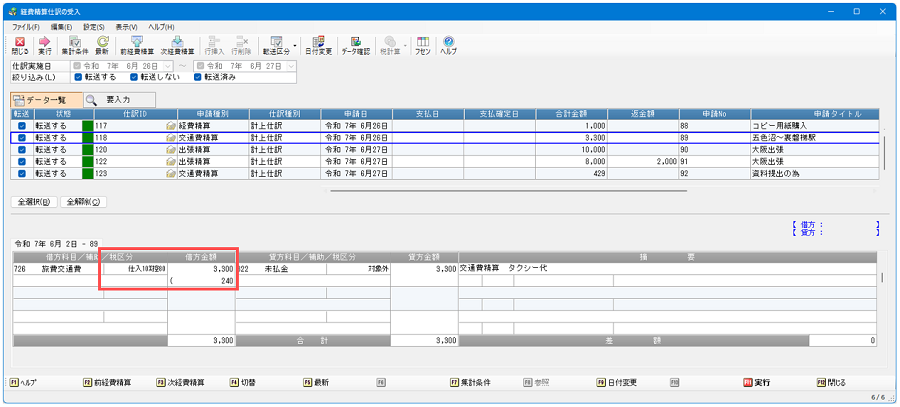Click the 対象外 tax cell
Screen dimensions: 900x407
click(358, 269)
